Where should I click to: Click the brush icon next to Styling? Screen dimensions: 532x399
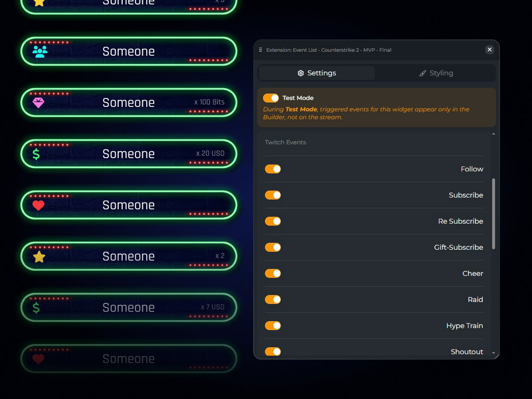(x=423, y=73)
